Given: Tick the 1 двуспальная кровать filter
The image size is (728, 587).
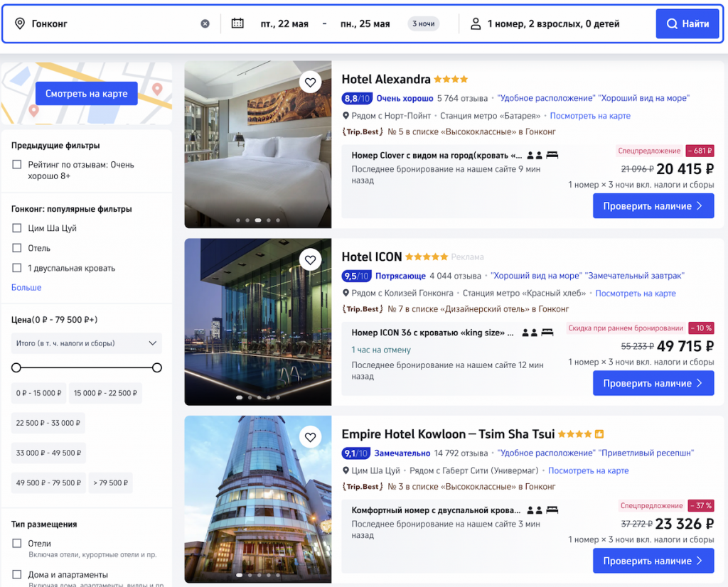Looking at the screenshot, I should [x=17, y=268].
